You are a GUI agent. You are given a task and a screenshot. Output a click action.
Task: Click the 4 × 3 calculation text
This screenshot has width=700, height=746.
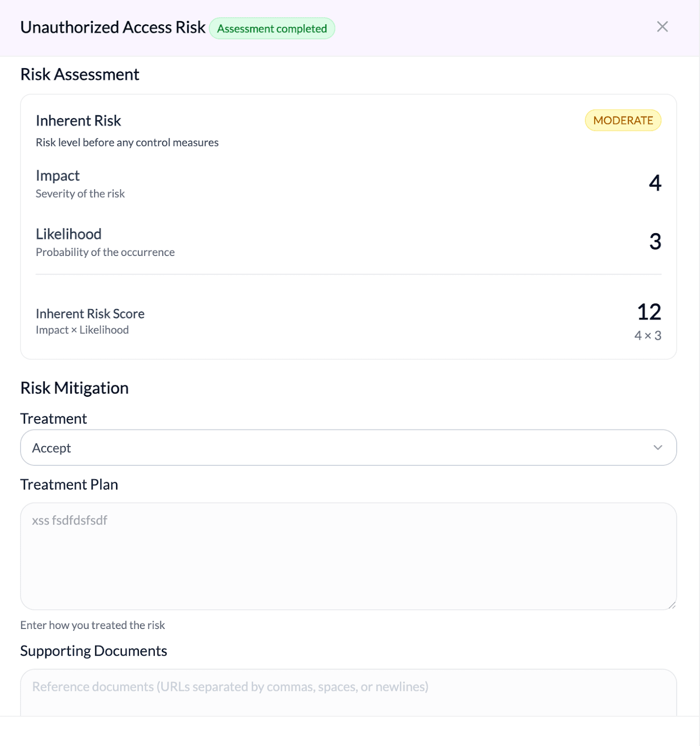point(647,336)
